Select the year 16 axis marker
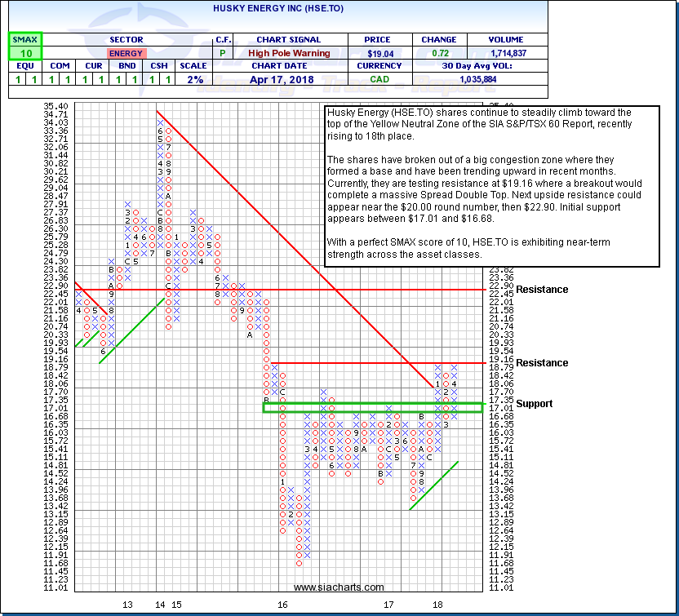The image size is (679, 616). tap(282, 605)
